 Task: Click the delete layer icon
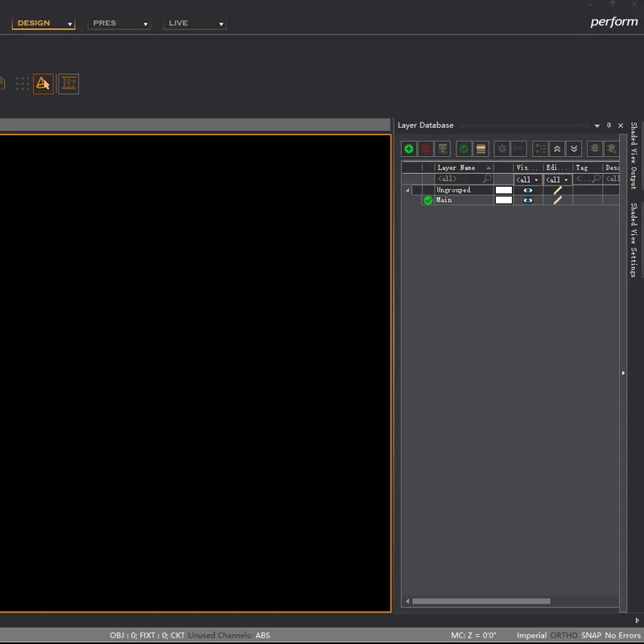[427, 148]
